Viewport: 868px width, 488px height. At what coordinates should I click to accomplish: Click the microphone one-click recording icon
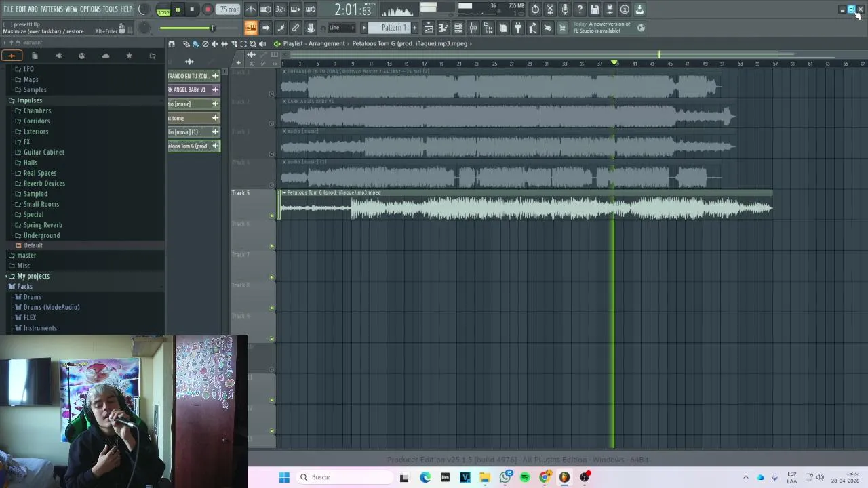[565, 9]
